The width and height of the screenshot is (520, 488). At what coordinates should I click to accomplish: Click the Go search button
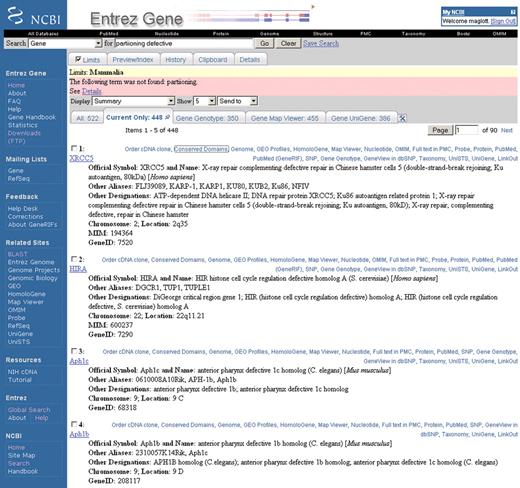point(265,43)
